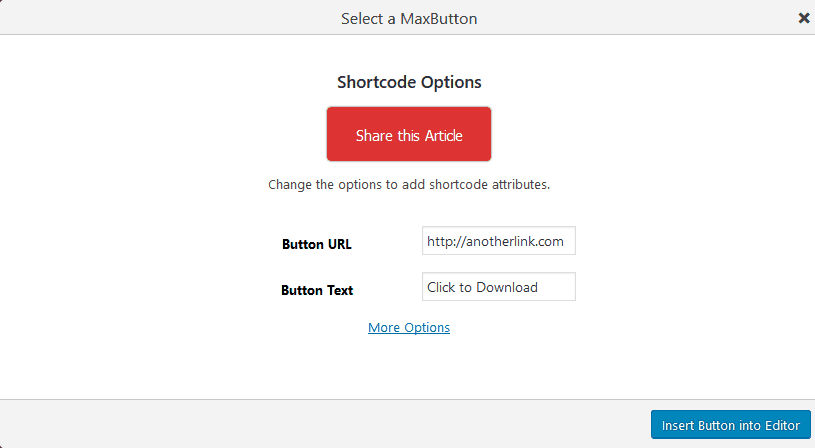Click the word Article on the red preview button

tap(443, 135)
